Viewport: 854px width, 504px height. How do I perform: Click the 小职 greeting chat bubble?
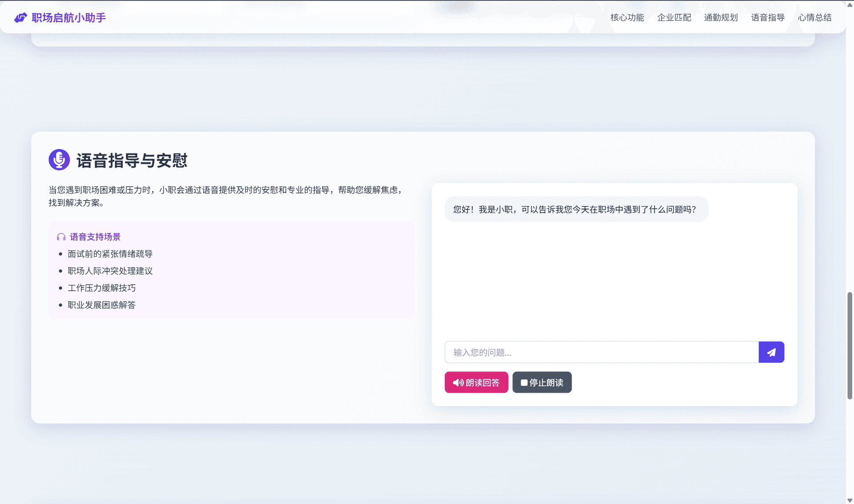(576, 210)
